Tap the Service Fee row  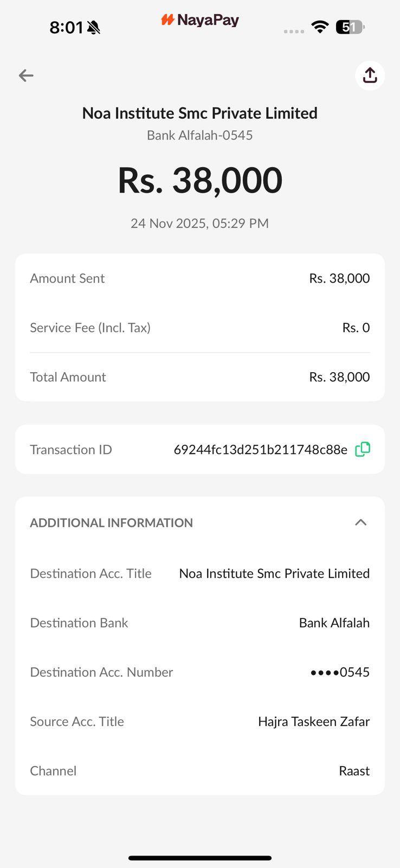point(200,328)
